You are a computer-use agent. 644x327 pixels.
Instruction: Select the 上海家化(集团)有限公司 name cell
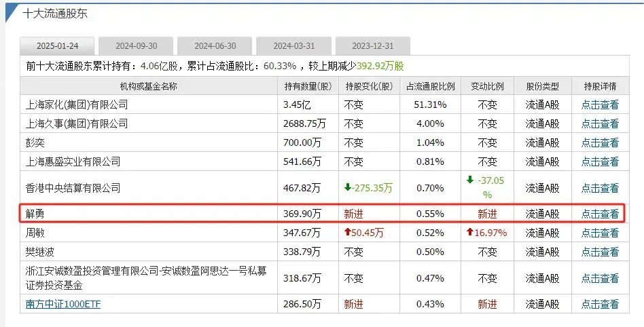click(x=149, y=104)
